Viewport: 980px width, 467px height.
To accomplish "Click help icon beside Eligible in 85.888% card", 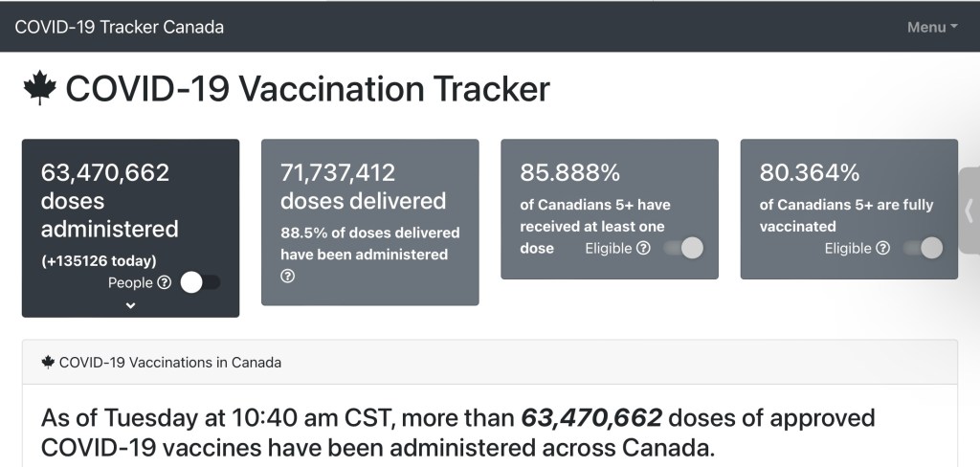I will 643,248.
